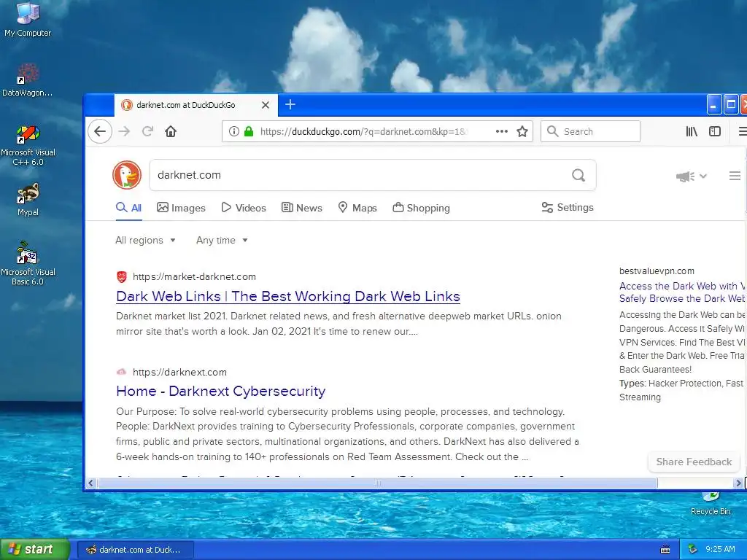747x560 pixels.
Task: Click the horizontal scrollbar right arrow
Action: [x=738, y=483]
